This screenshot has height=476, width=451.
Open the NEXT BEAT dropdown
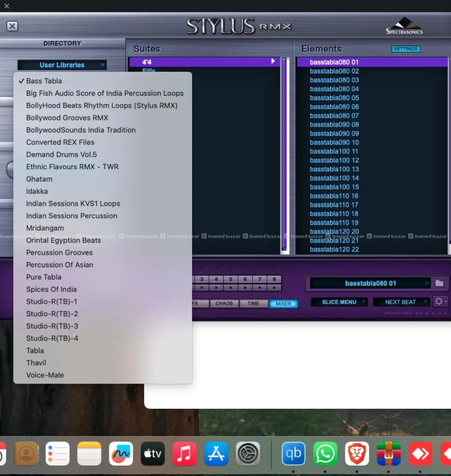[401, 302]
